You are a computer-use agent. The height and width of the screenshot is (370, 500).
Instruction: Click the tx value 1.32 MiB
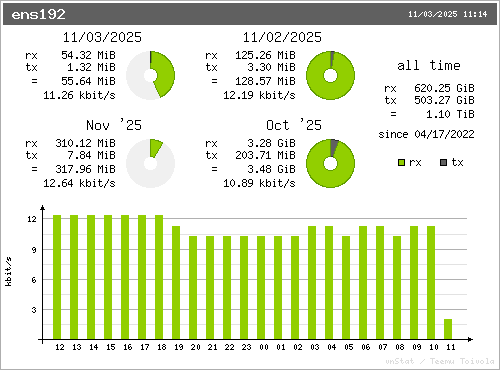click(x=91, y=67)
